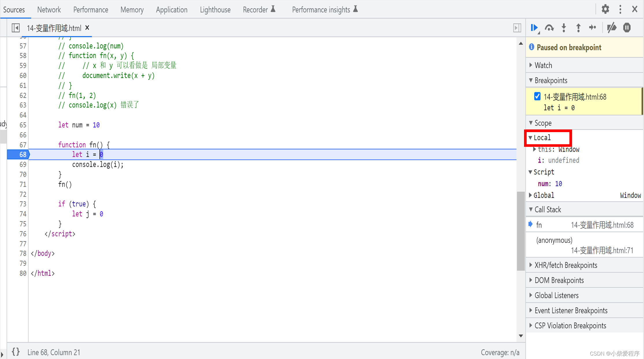The width and height of the screenshot is (644, 359).
Task: Open the Recorder tab
Action: (259, 10)
